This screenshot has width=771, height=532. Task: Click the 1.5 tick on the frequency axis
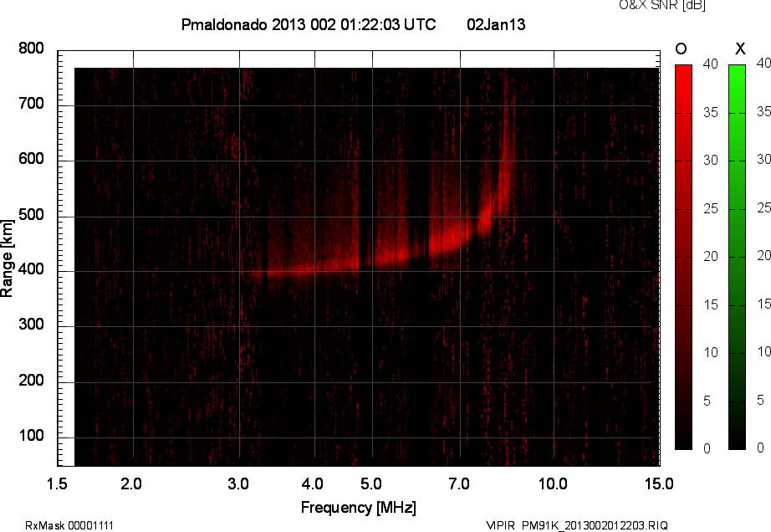tap(58, 484)
